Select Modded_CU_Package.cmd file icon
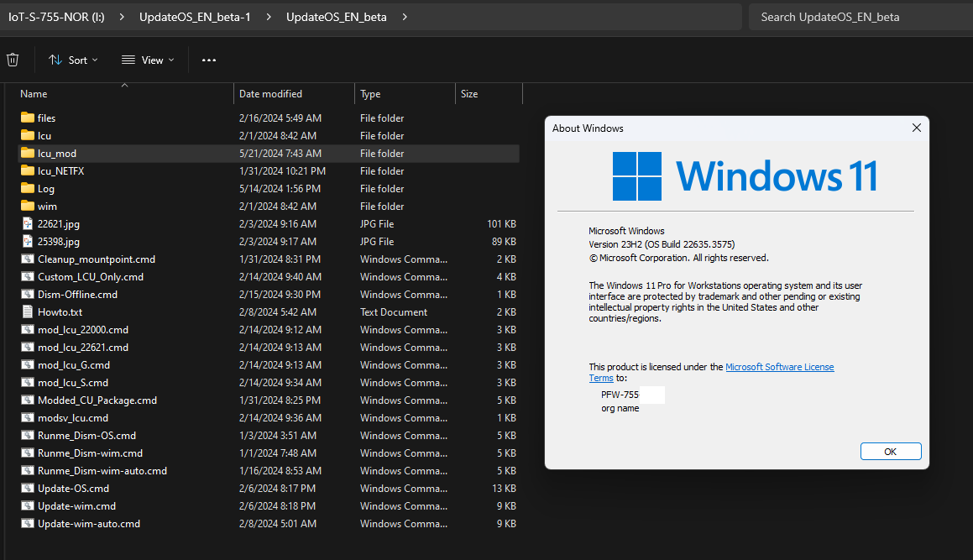The width and height of the screenshot is (973, 560). [x=28, y=400]
